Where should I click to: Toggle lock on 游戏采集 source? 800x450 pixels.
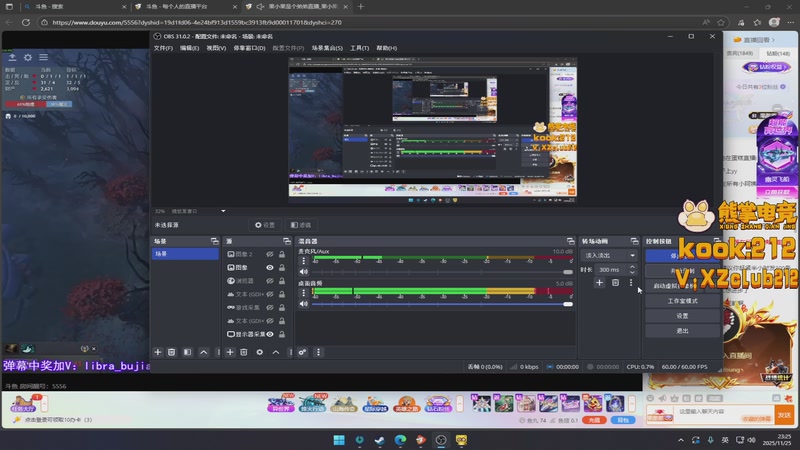click(282, 308)
